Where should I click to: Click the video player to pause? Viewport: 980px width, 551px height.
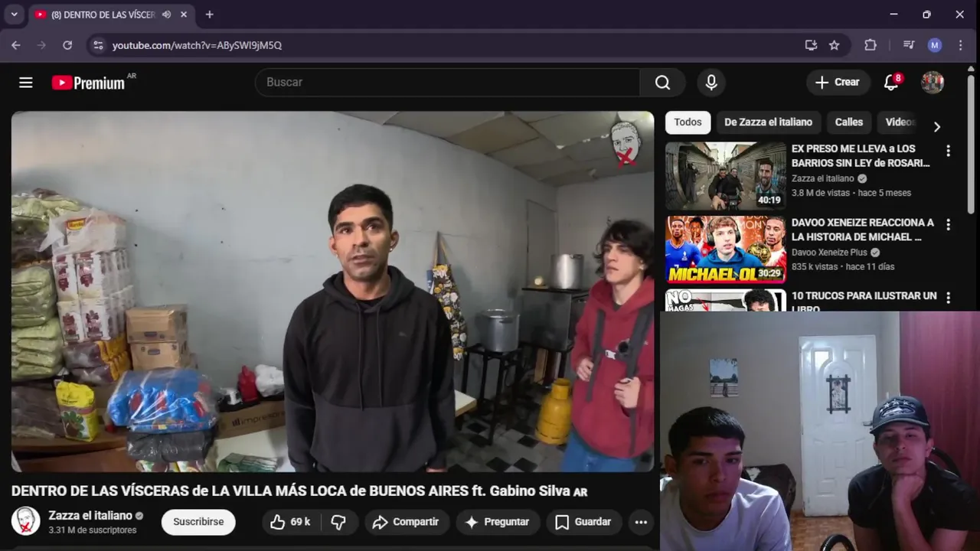coord(332,291)
